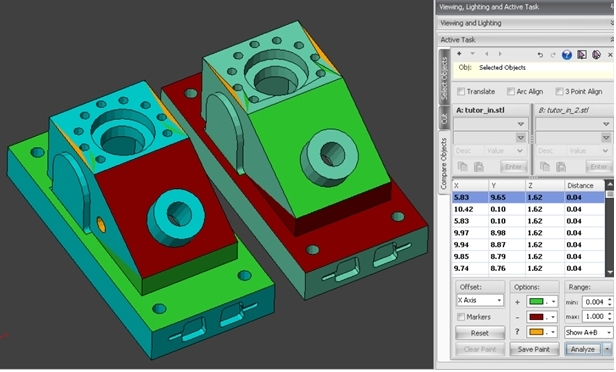Click the Reset button

click(480, 333)
